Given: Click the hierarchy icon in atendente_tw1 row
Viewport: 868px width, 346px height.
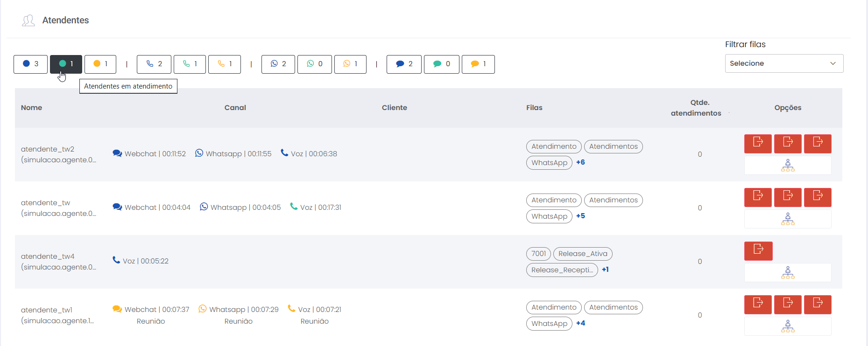Looking at the screenshot, I should coord(787,326).
